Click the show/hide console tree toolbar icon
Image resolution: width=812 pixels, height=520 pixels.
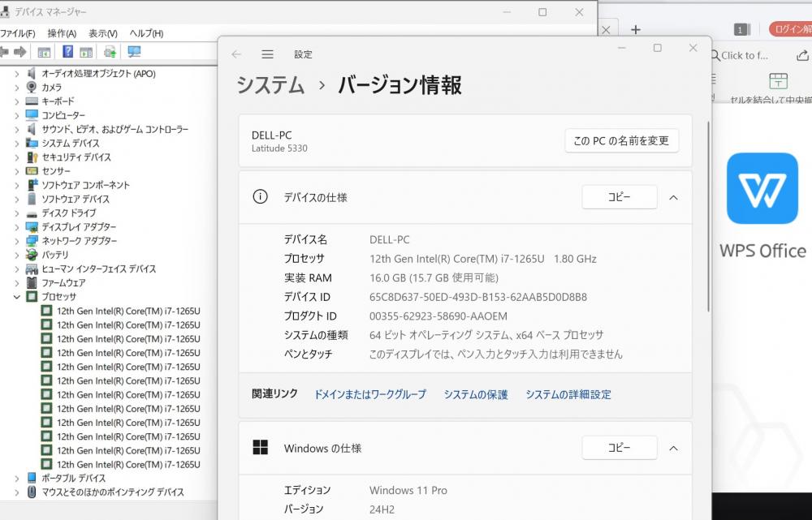click(45, 52)
